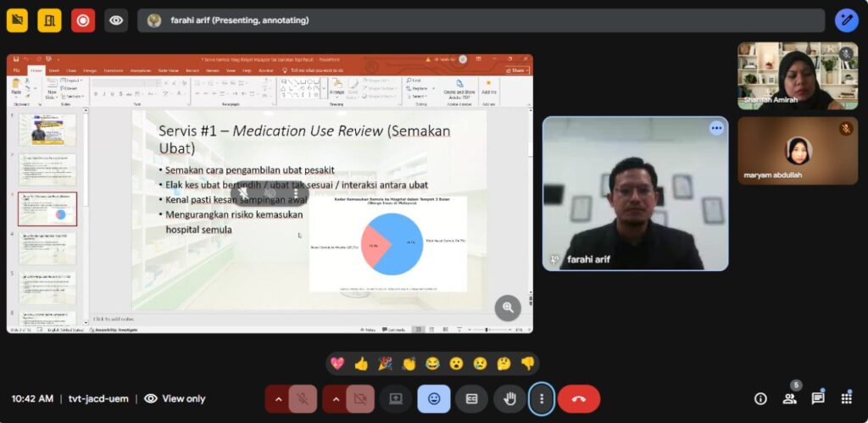The height and width of the screenshot is (423, 868).
Task: Click the present screen button
Action: click(396, 398)
